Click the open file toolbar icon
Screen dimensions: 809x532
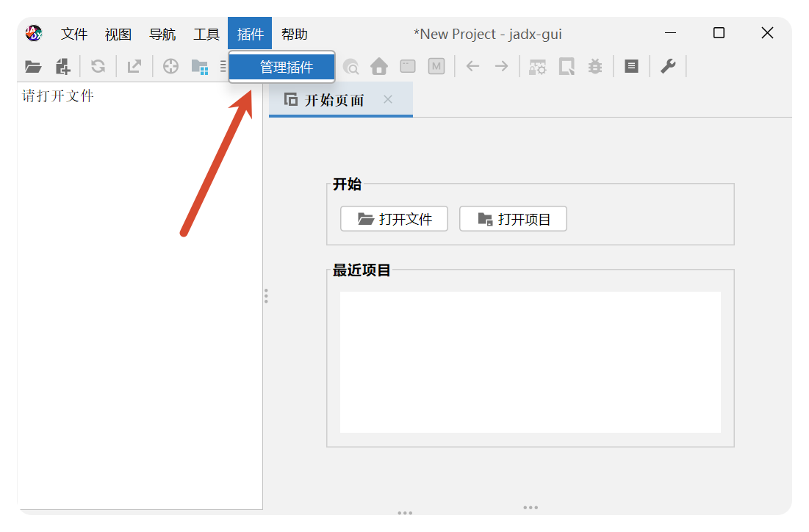click(33, 67)
